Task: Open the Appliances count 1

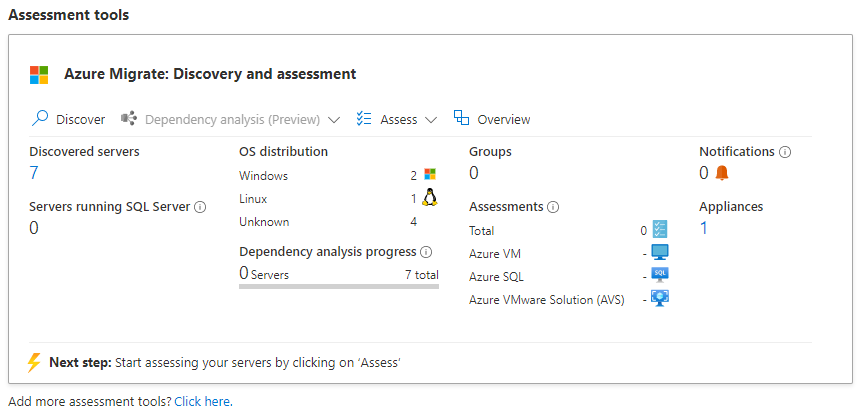Action: [x=704, y=228]
